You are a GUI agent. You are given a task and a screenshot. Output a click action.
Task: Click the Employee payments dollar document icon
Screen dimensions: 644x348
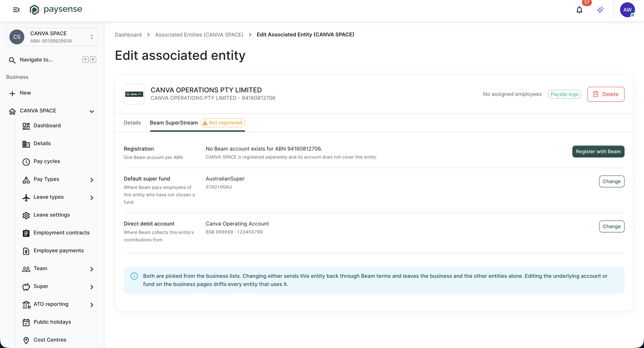pyautogui.click(x=26, y=251)
